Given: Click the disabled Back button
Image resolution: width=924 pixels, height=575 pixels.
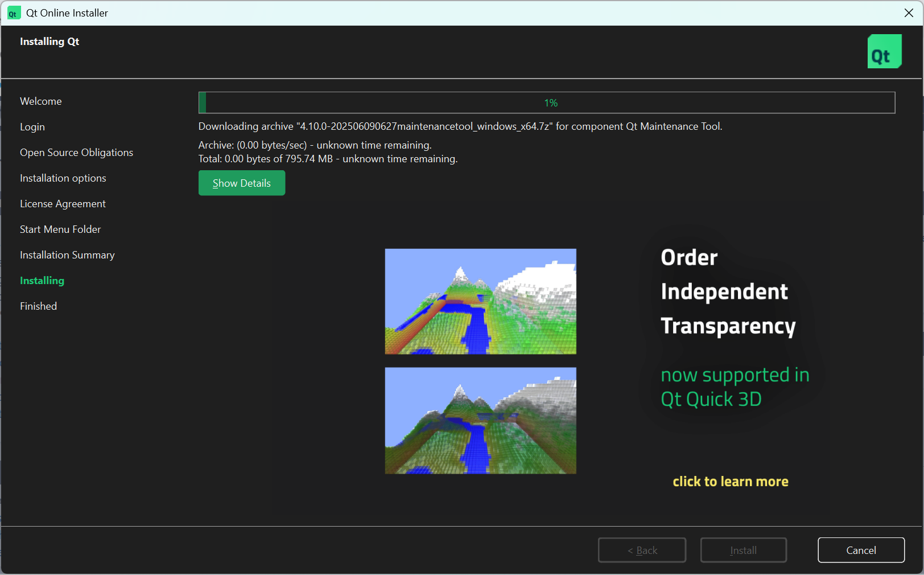Looking at the screenshot, I should 641,550.
